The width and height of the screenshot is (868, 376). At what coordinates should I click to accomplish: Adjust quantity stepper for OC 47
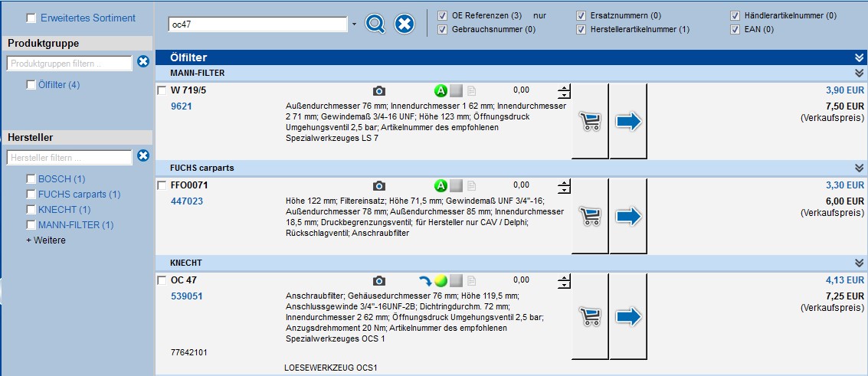pos(564,282)
